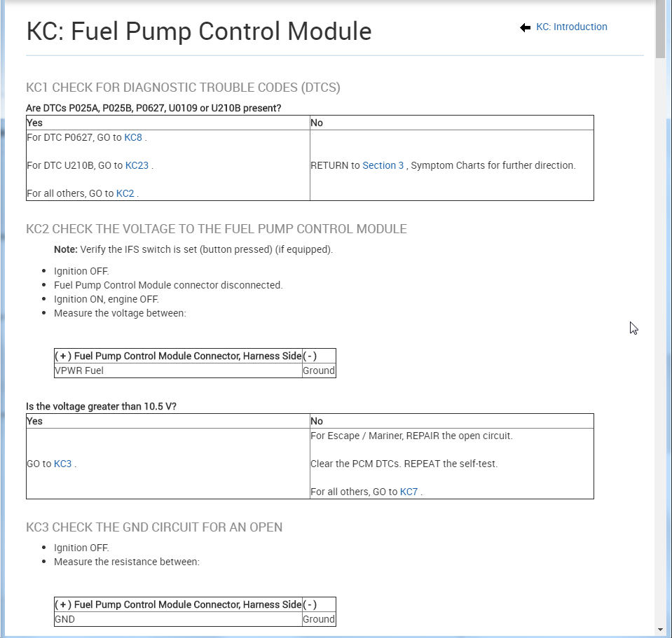Click the KC3 Check the GND Circuit heading
Image resolution: width=672 pixels, height=638 pixels.
[x=154, y=527]
